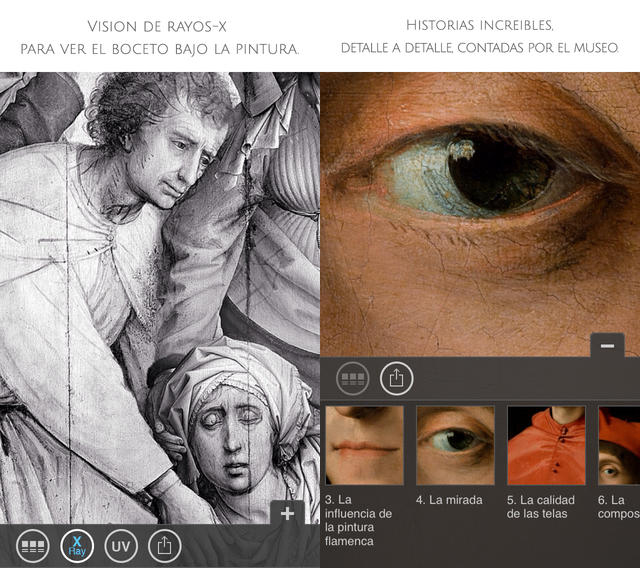Tap the man's face in the X-ray painting

[x=180, y=150]
